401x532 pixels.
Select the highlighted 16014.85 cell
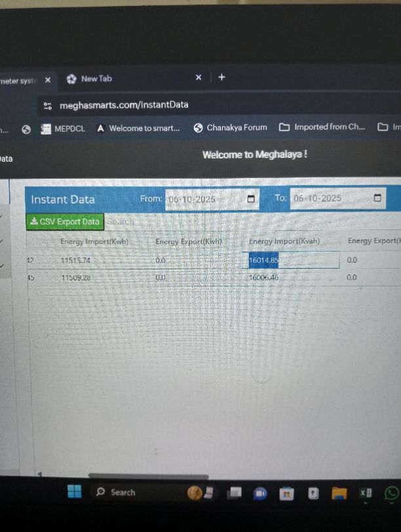[x=263, y=260]
